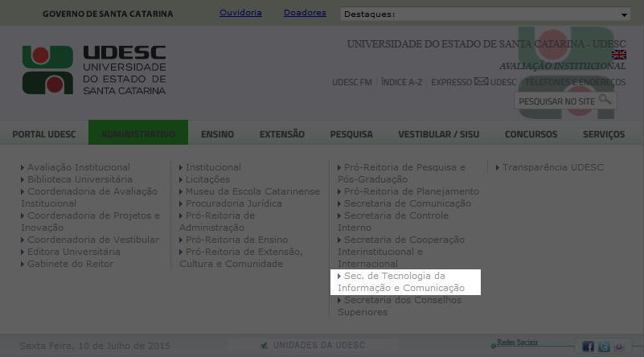Open the Concursos menu

531,134
